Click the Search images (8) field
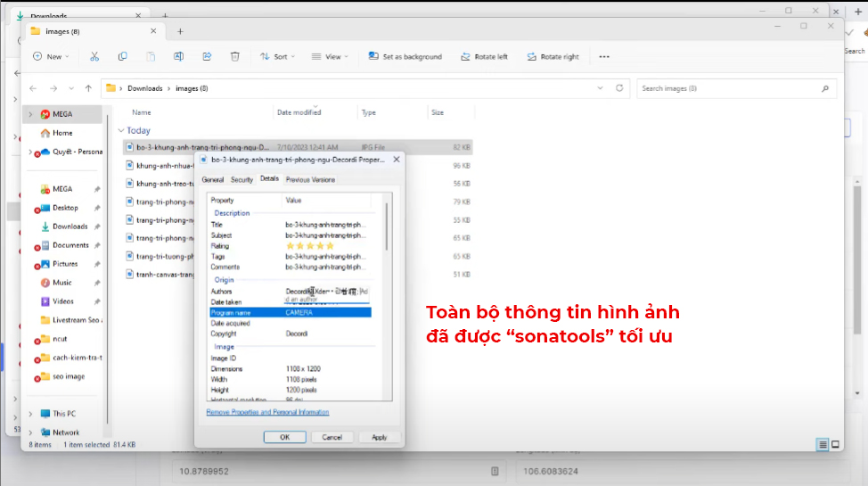The height and width of the screenshot is (486, 868). [736, 88]
